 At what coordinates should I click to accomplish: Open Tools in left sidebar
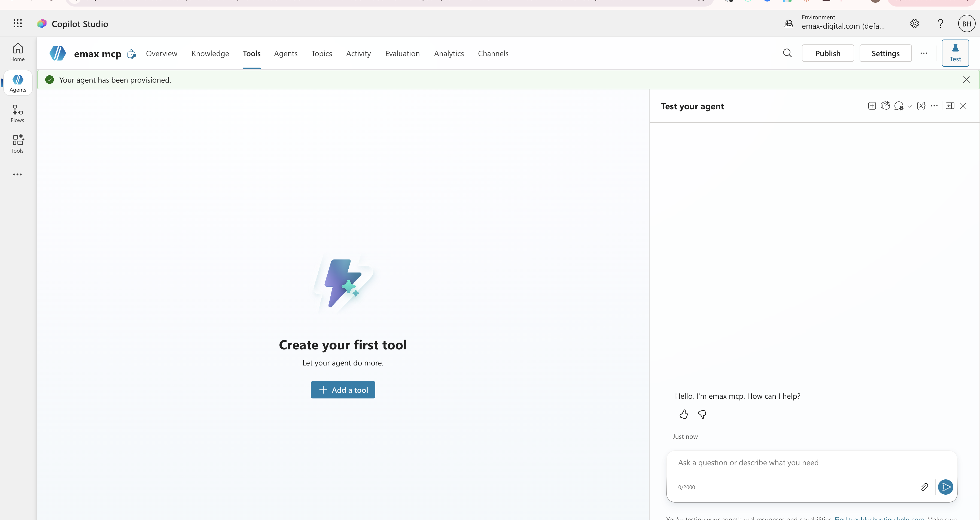[17, 144]
